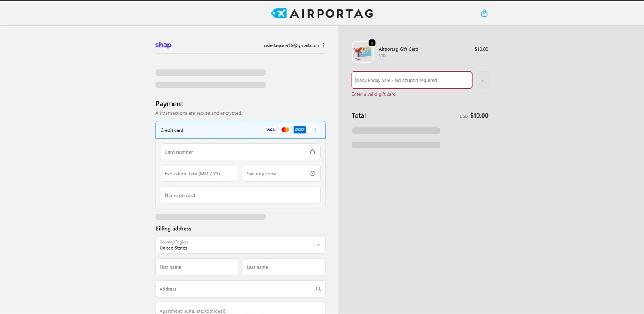Click the Payment heading
This screenshot has width=644, height=314.
point(170,103)
